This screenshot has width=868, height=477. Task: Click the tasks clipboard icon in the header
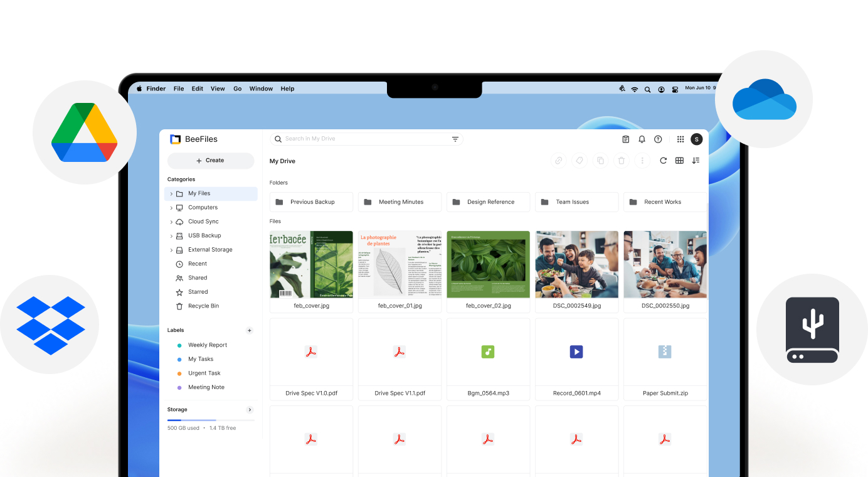click(625, 139)
